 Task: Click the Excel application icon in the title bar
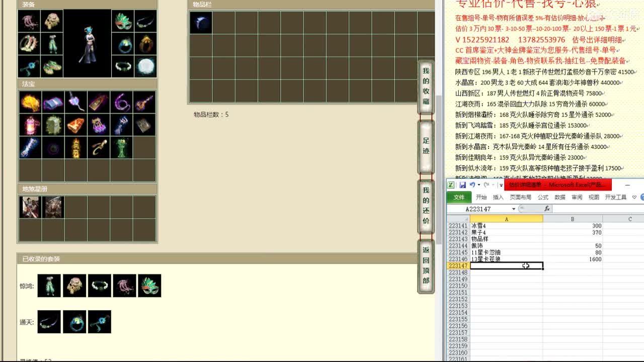click(x=451, y=185)
